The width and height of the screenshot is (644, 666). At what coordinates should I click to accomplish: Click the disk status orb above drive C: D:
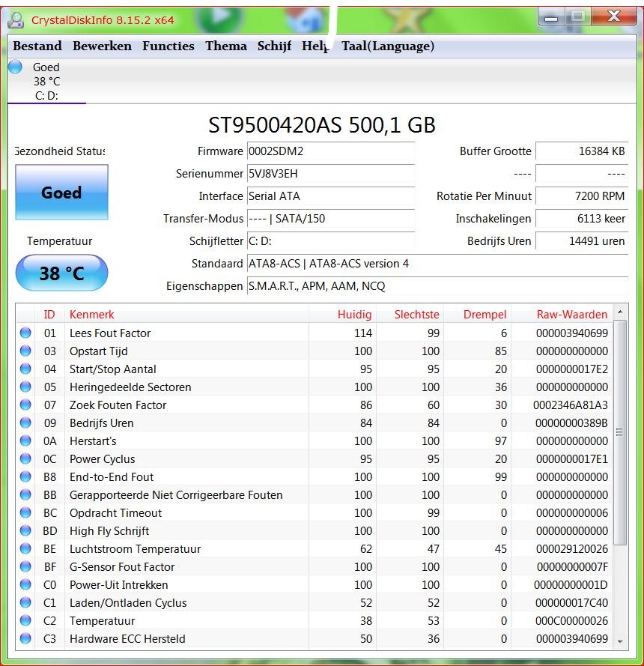click(x=15, y=67)
